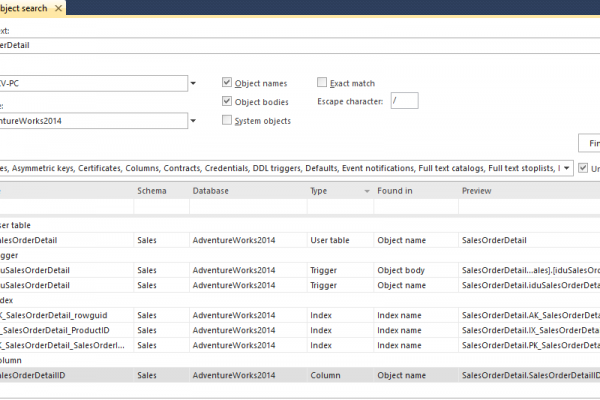Select the Index group row
Image resolution: width=600 pixels, height=400 pixels.
pos(300,300)
